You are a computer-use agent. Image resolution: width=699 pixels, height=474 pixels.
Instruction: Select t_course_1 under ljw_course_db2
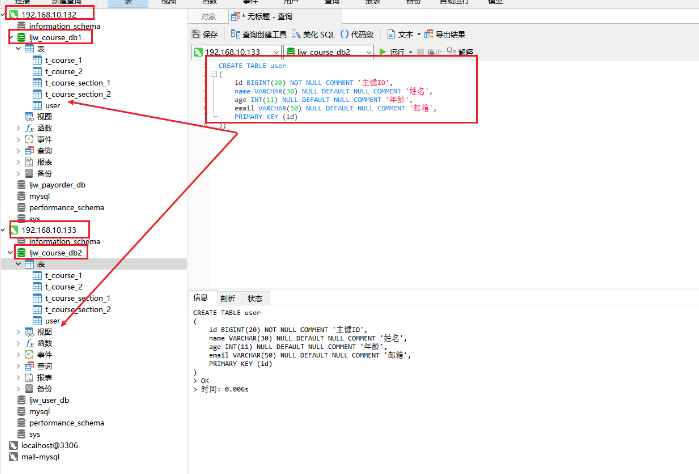click(x=63, y=276)
